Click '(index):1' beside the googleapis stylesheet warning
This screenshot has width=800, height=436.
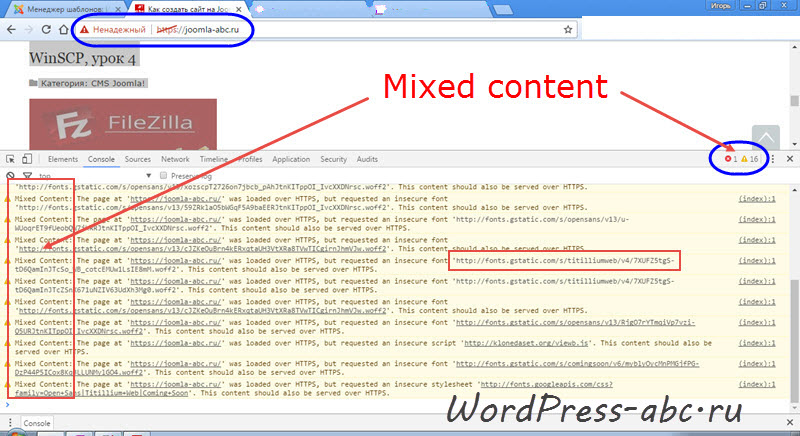[757, 384]
